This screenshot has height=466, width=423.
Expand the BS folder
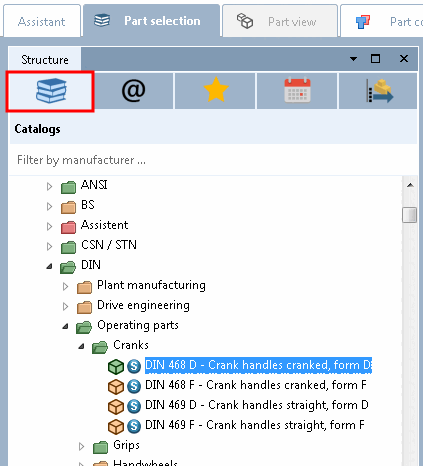pyautogui.click(x=49, y=206)
